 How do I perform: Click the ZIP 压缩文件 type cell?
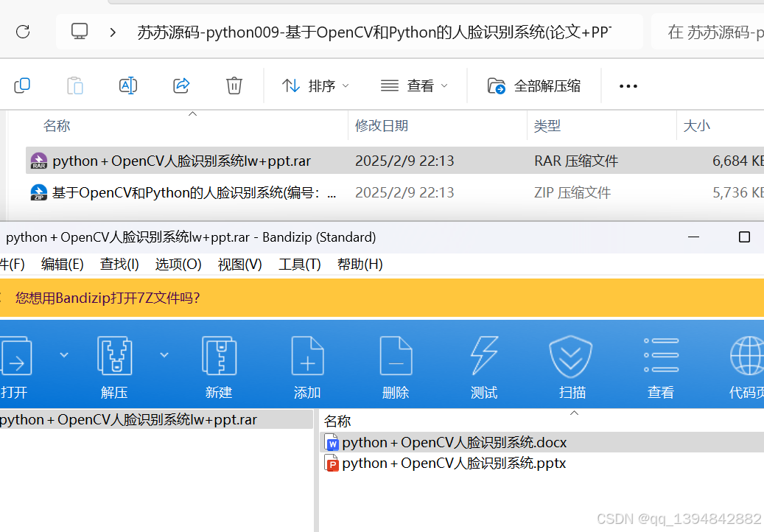pyautogui.click(x=572, y=192)
